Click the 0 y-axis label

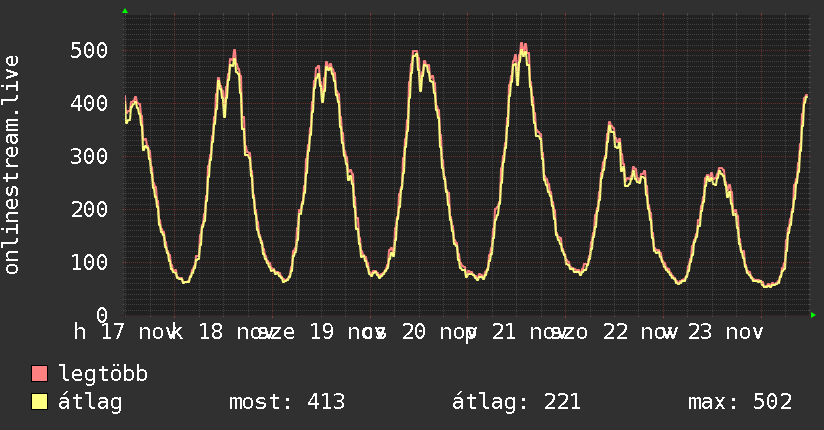pos(102,315)
